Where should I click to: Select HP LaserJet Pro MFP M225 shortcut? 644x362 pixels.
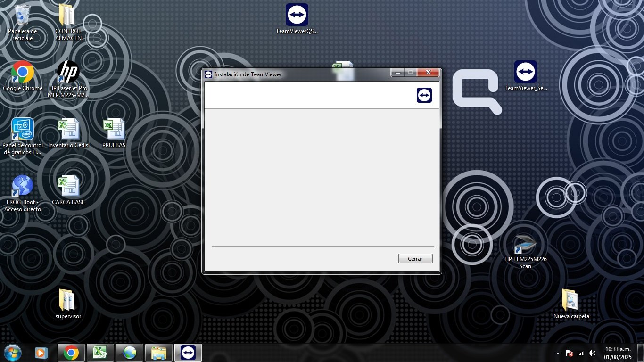point(68,79)
